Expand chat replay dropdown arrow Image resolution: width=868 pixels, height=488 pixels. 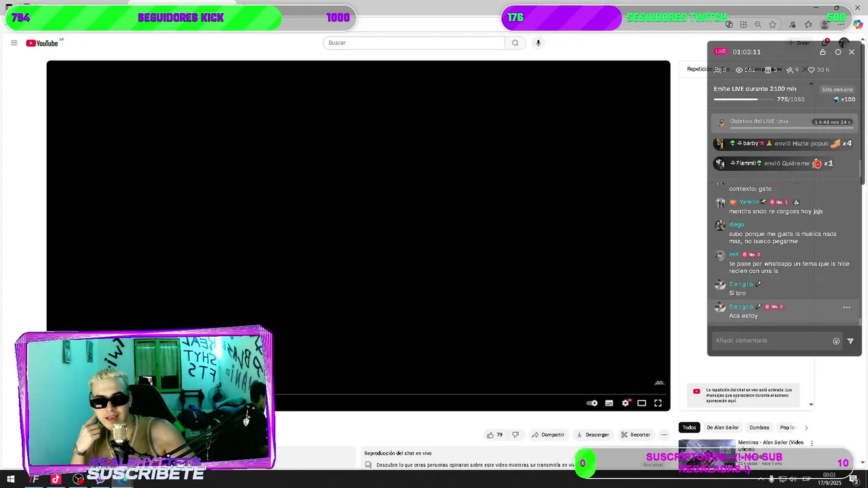[811, 405]
